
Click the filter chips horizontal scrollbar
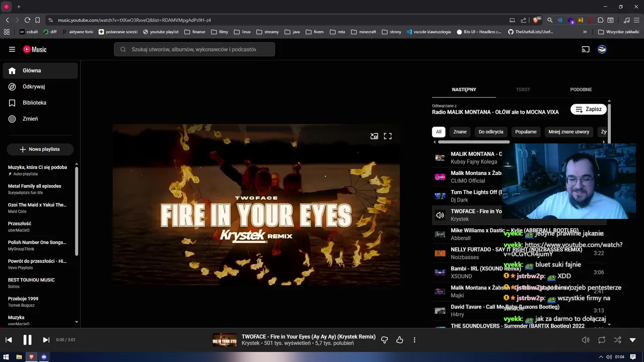pos(473,142)
